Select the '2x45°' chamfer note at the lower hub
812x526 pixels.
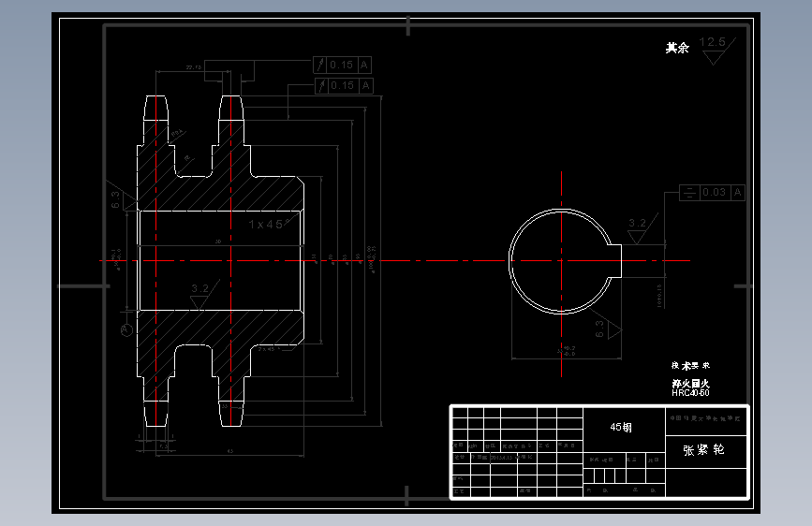coord(269,349)
